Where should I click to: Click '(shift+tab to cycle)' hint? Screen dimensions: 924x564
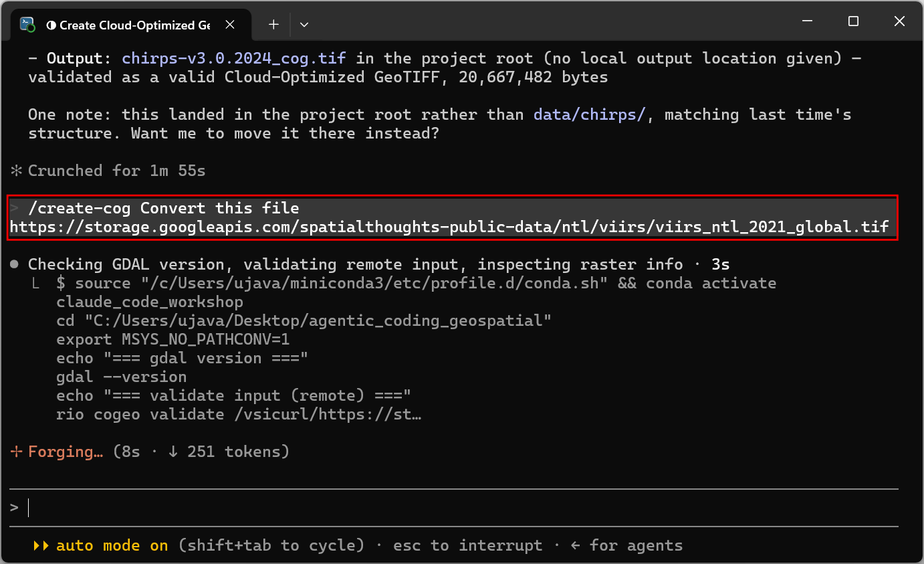[271, 545]
